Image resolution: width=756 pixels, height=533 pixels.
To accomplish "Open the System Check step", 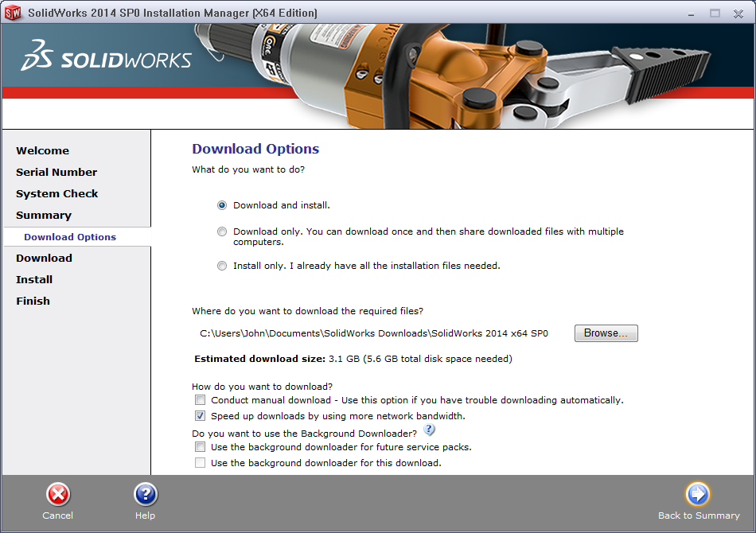I will 57,194.
